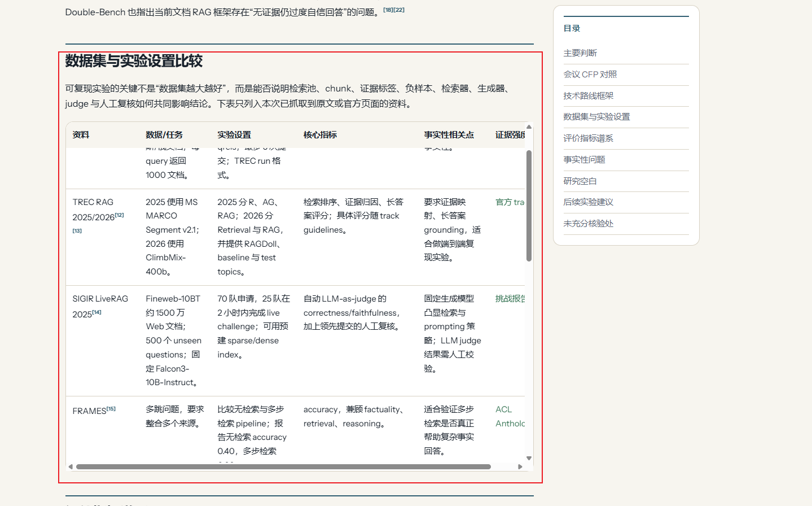812x506 pixels.
Task: Go to 技术路线框架 in contents
Action: point(588,96)
